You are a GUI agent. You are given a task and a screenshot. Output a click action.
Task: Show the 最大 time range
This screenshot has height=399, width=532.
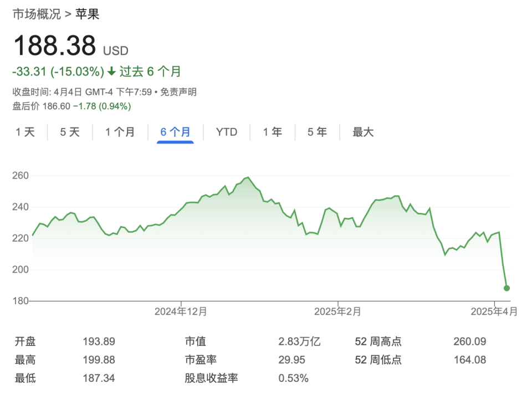click(x=362, y=132)
